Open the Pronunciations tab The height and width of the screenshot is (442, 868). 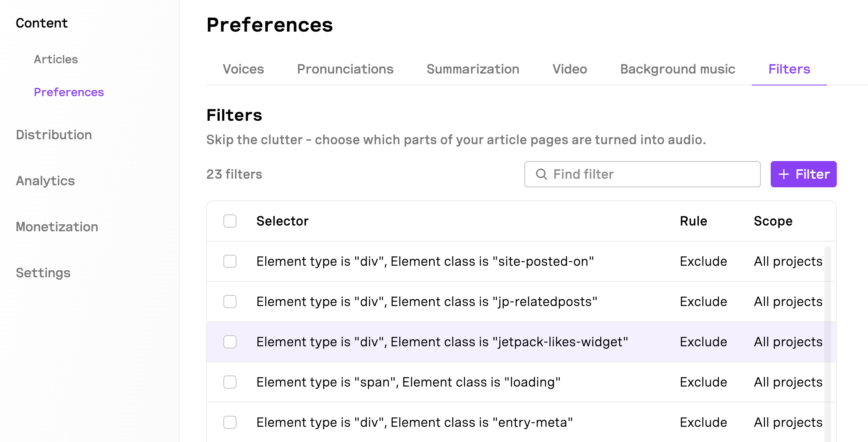coord(345,69)
